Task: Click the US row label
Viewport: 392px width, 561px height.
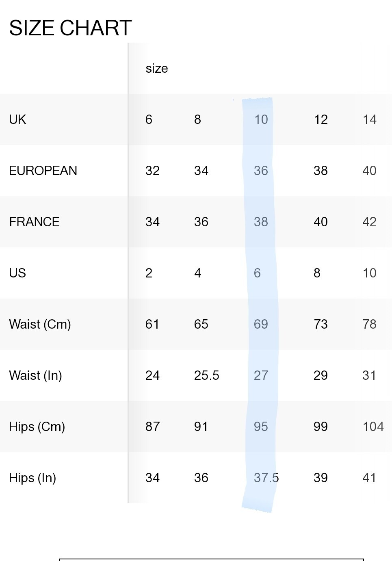Action: pyautogui.click(x=17, y=273)
